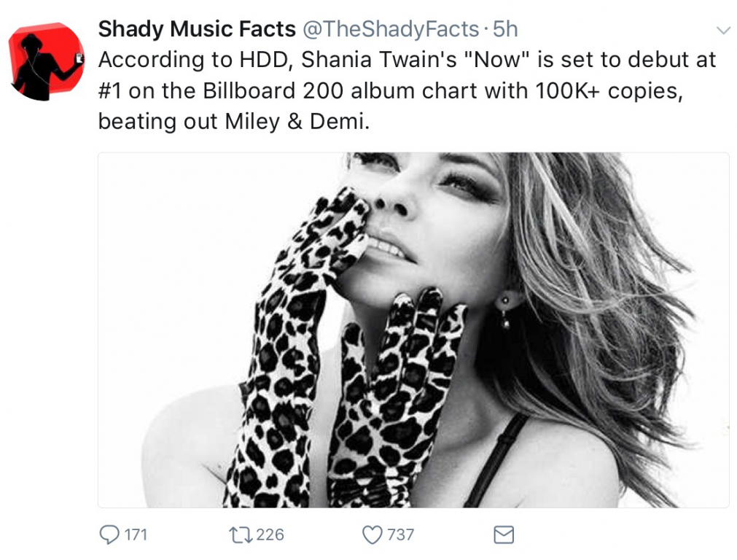Click the Shady Music Facts display name
The height and width of the screenshot is (560, 737).
point(197,29)
